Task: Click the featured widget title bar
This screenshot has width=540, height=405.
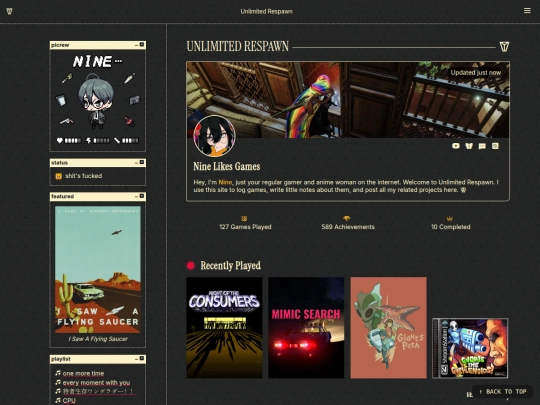Action: pos(98,196)
